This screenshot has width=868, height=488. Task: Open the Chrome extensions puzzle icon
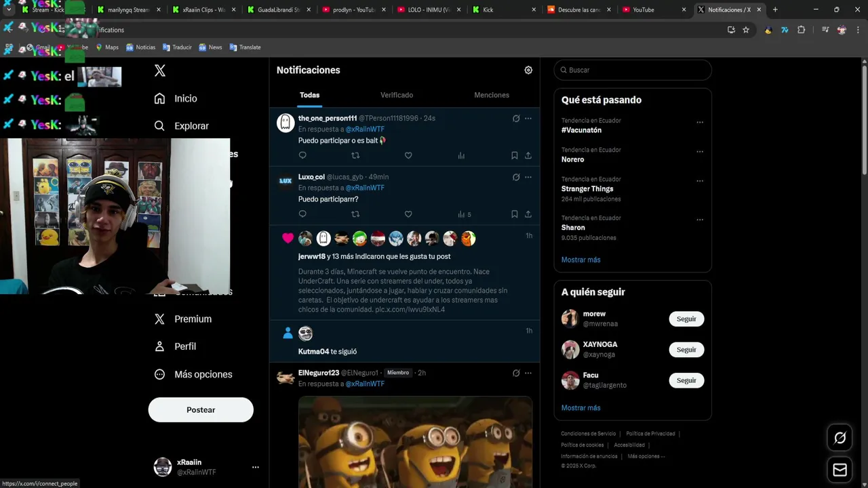[x=802, y=30]
